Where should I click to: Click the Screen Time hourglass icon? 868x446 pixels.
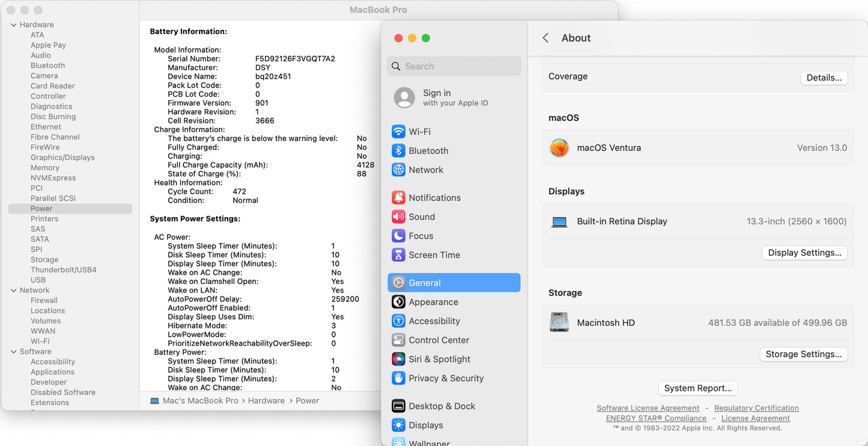click(x=398, y=255)
